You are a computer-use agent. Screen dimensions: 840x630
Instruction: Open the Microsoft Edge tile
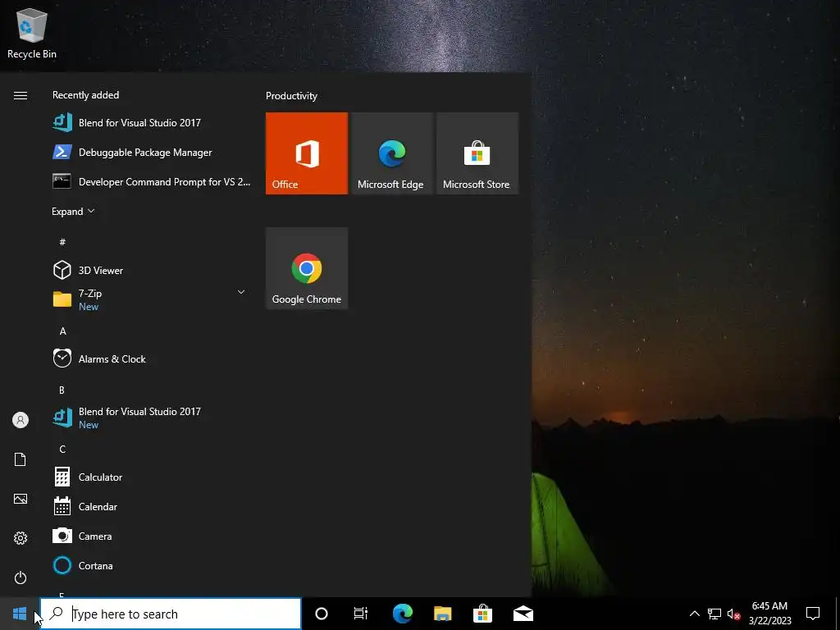click(x=391, y=153)
